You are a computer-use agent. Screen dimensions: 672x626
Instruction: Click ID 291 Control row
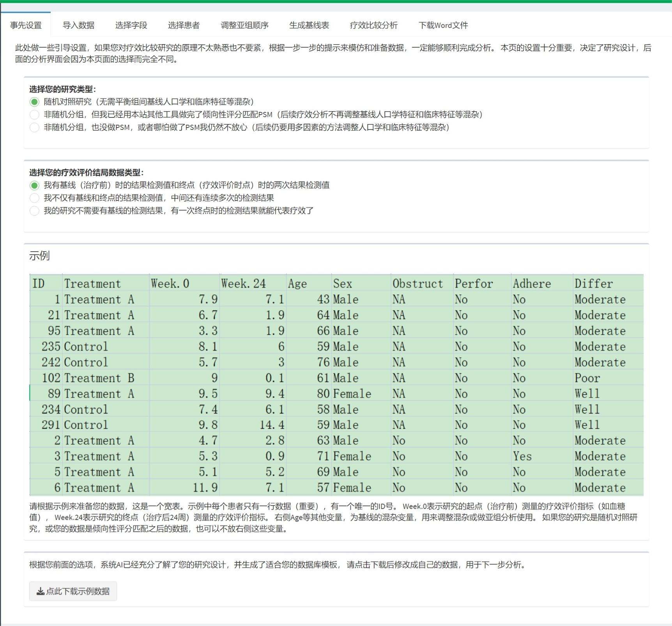[x=336, y=425]
